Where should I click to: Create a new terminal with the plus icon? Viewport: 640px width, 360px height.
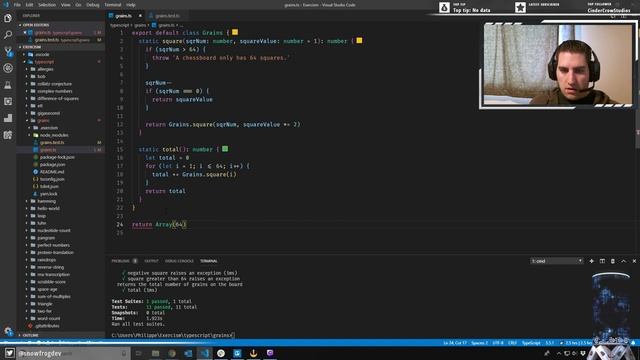pyautogui.click(x=591, y=261)
